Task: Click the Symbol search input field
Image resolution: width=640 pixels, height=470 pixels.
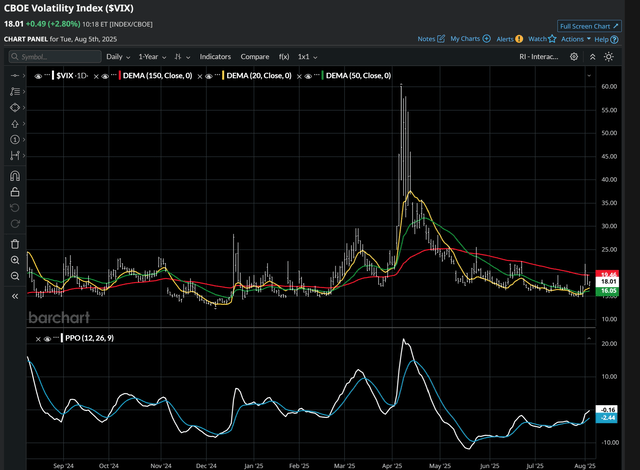Action: click(55, 57)
